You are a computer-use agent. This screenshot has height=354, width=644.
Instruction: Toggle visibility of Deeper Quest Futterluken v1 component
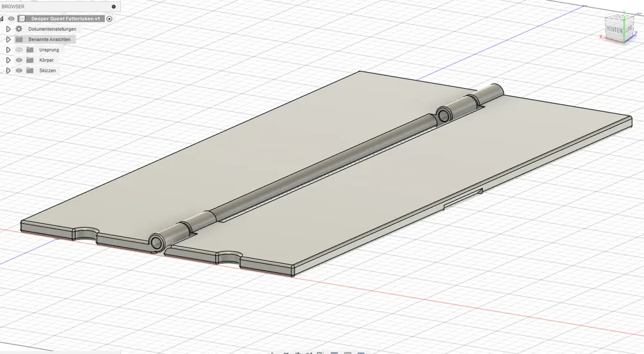11,19
